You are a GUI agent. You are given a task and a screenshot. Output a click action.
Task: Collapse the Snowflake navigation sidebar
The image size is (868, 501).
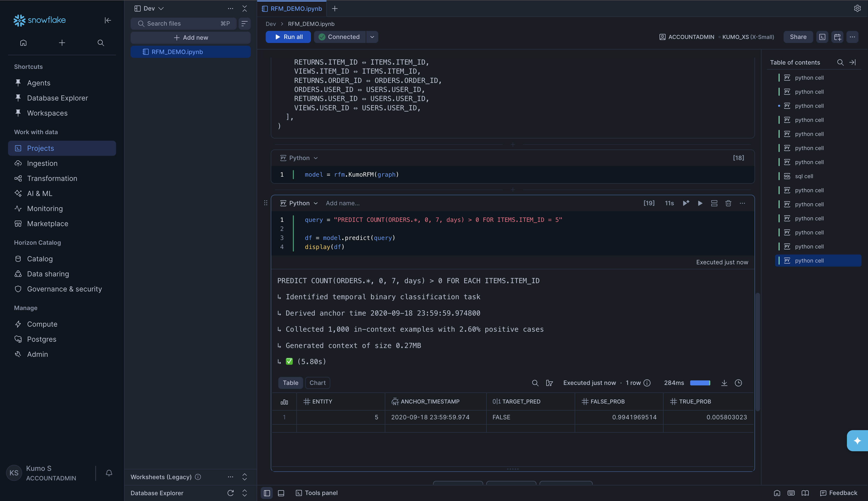coord(108,20)
